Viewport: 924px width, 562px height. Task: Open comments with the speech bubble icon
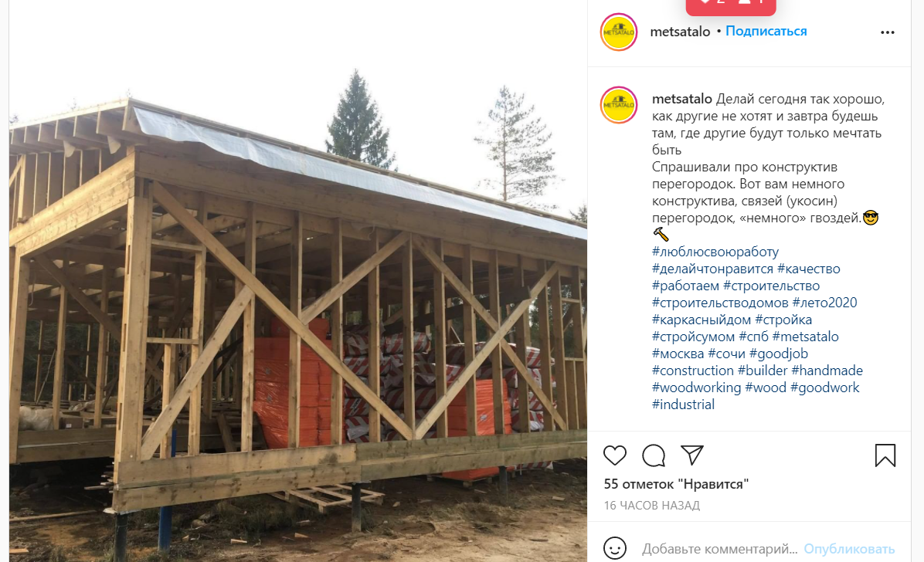[x=654, y=455]
